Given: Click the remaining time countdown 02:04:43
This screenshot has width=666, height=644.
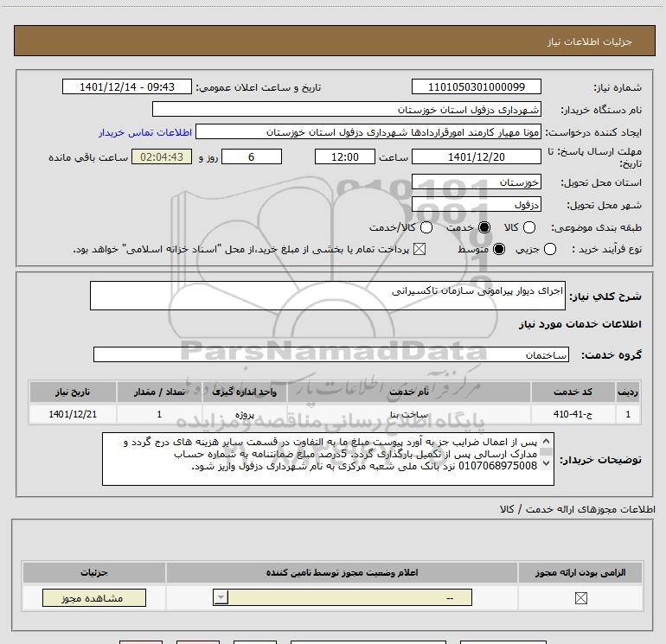Looking at the screenshot, I should coord(162,156).
